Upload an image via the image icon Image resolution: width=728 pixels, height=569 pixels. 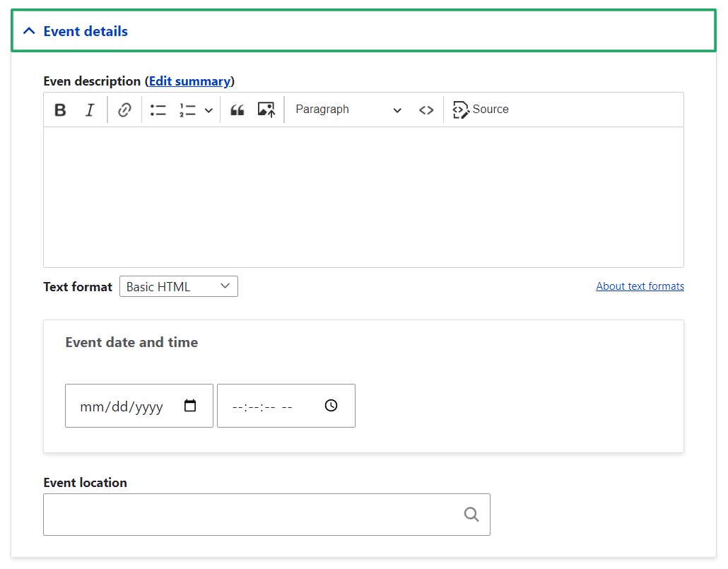point(266,110)
